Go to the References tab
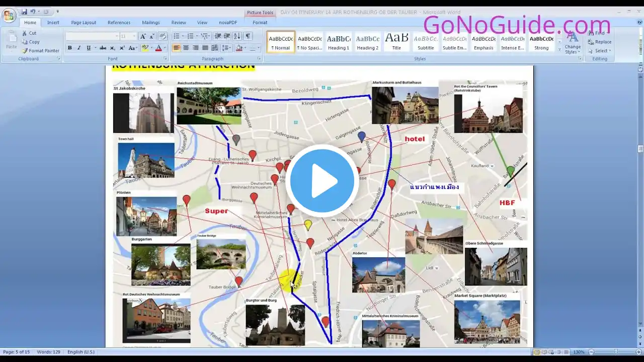This screenshot has width=644, height=362. [119, 23]
